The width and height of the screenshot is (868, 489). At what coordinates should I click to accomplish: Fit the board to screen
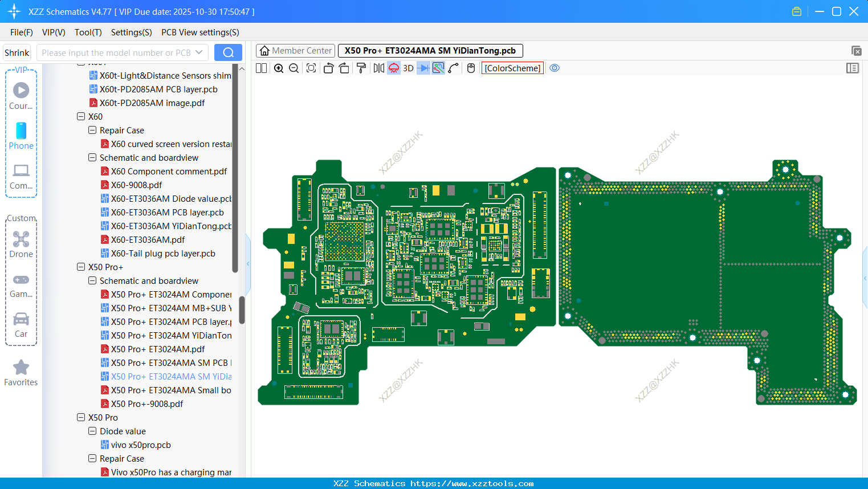[x=311, y=68]
